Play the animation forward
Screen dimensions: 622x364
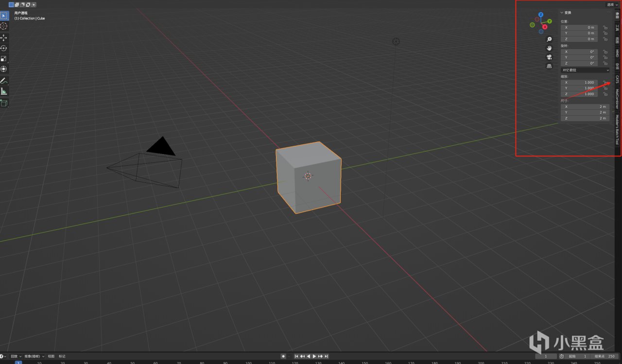point(314,356)
